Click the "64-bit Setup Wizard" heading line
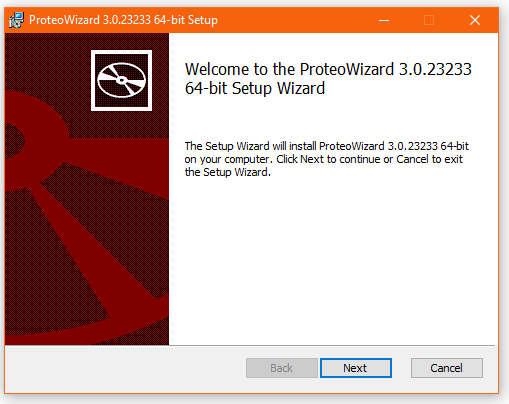 coord(255,88)
